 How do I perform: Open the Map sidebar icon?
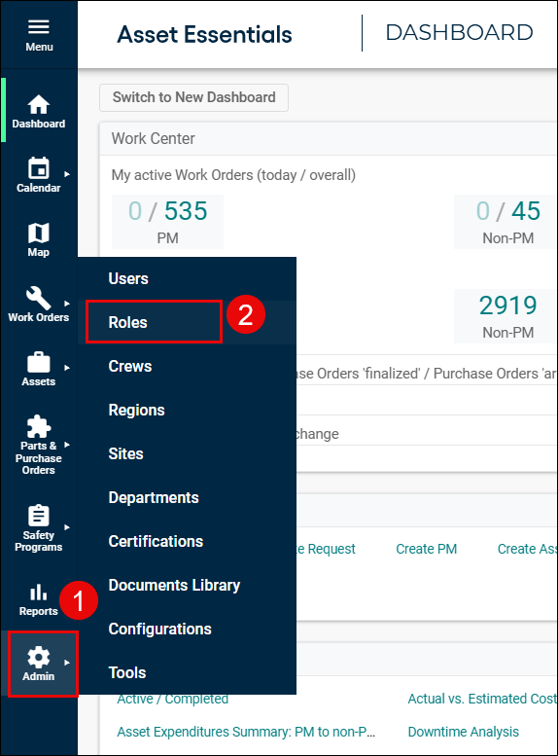(x=39, y=233)
